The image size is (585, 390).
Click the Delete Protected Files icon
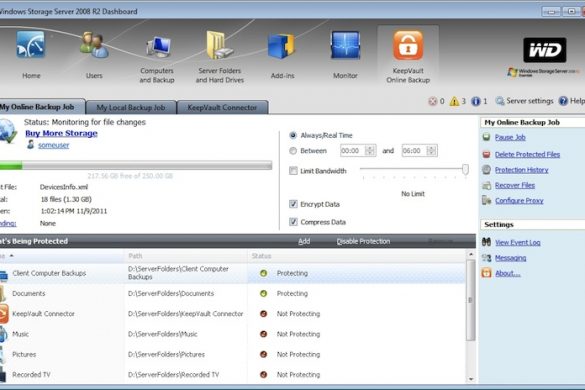(486, 154)
